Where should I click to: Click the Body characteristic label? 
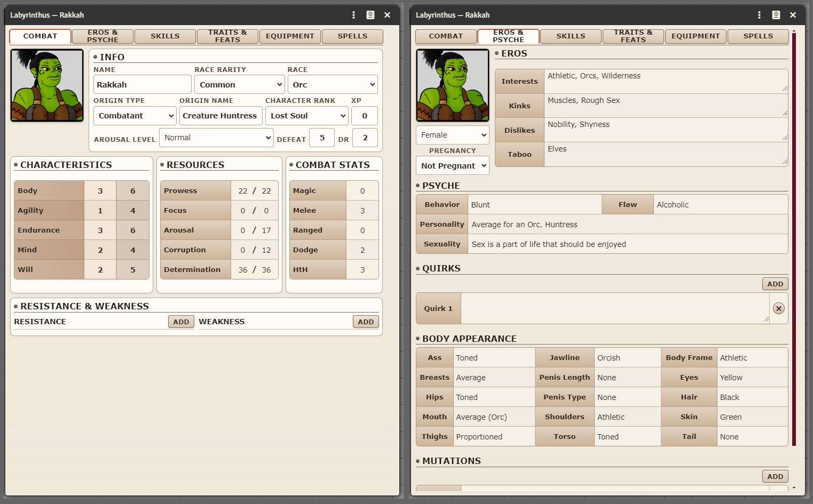[x=49, y=191]
